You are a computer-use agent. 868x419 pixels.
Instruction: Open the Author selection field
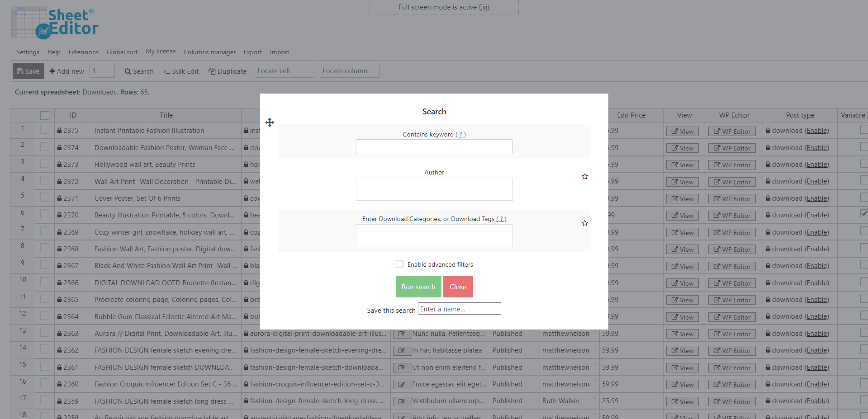(434, 189)
